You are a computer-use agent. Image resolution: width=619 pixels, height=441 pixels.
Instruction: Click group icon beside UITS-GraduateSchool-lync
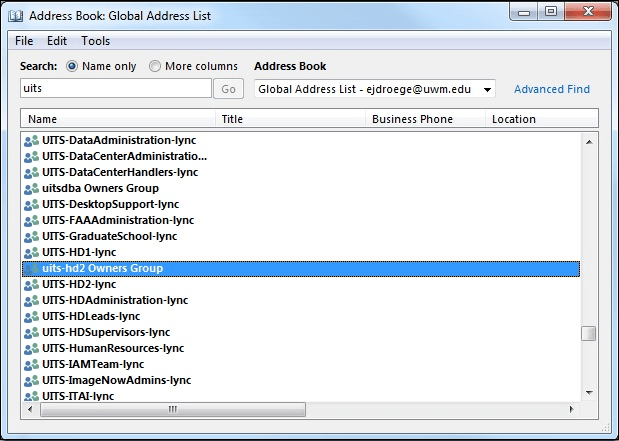(x=31, y=236)
